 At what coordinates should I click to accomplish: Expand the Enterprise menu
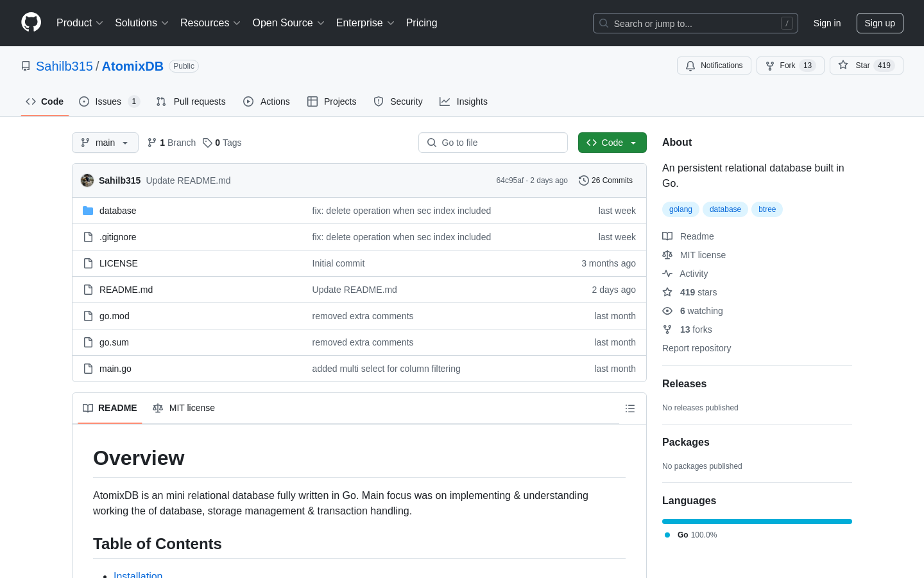point(365,22)
